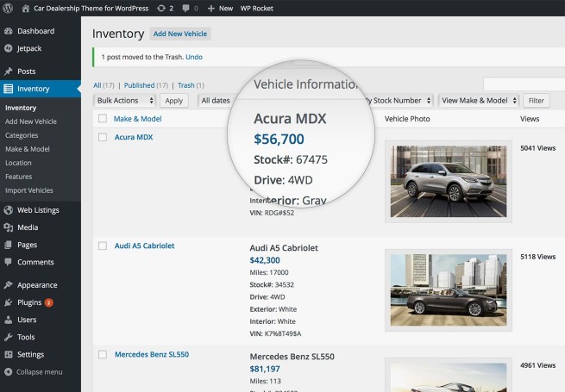Check the Acura MDX row checkbox
This screenshot has width=565, height=392.
pos(103,137)
